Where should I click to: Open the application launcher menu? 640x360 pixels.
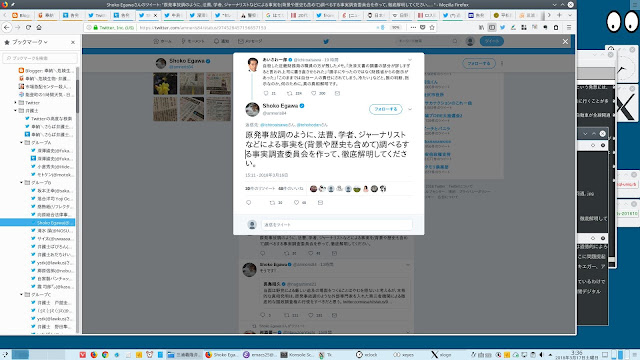click(x=5, y=355)
